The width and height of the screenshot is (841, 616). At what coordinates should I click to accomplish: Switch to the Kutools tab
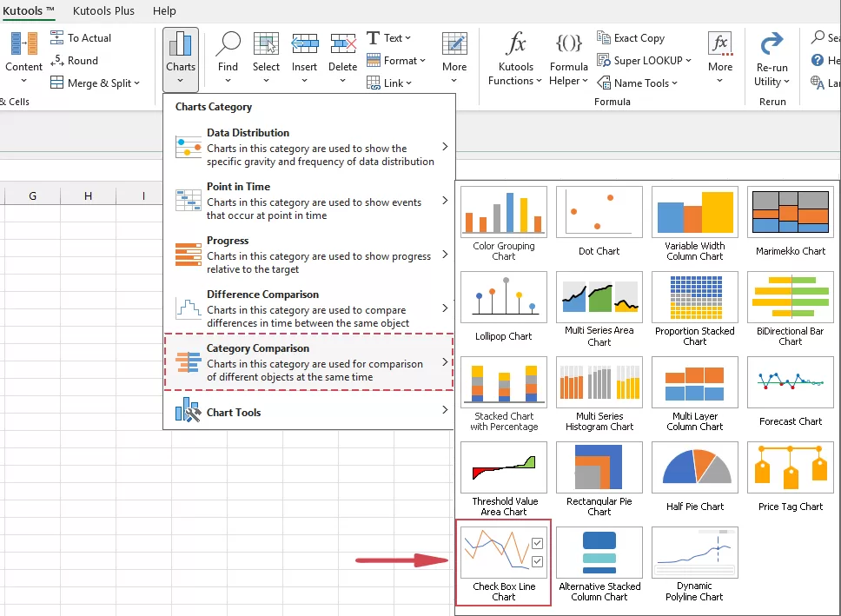29,10
